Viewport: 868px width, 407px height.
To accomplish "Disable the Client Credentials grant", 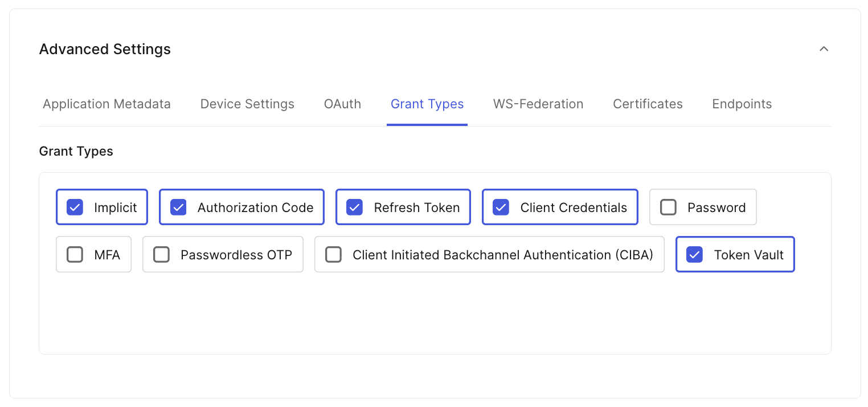I will 501,207.
